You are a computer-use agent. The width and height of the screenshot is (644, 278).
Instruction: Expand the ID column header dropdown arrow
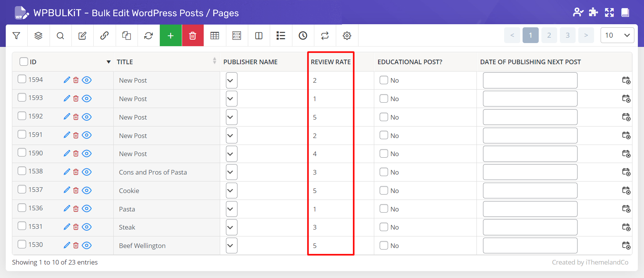point(108,62)
